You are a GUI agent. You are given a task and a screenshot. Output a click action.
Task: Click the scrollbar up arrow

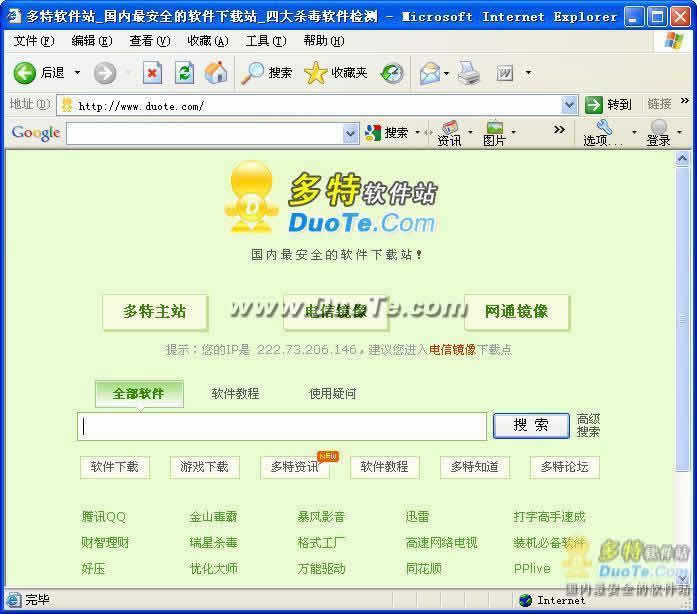pos(683,159)
